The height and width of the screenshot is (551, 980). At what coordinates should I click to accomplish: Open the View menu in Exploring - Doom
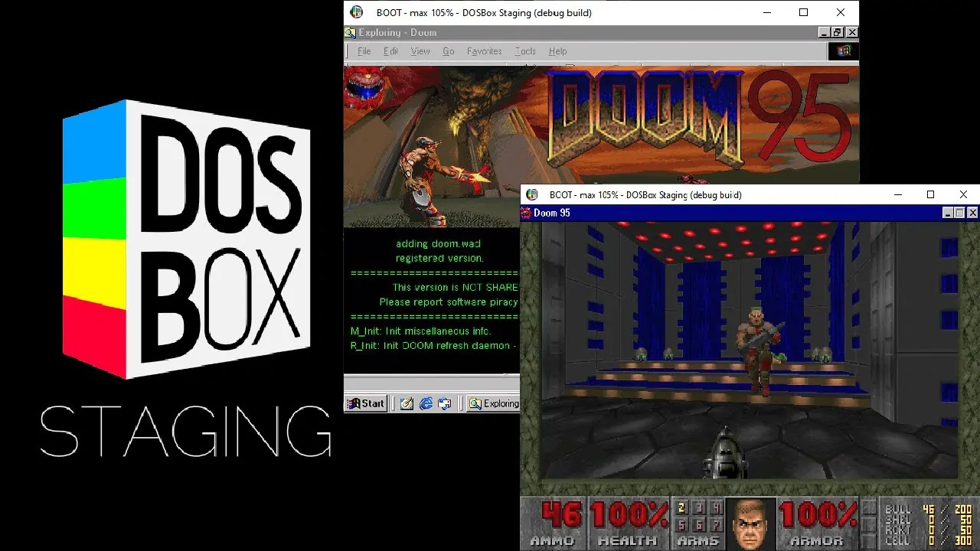click(420, 51)
